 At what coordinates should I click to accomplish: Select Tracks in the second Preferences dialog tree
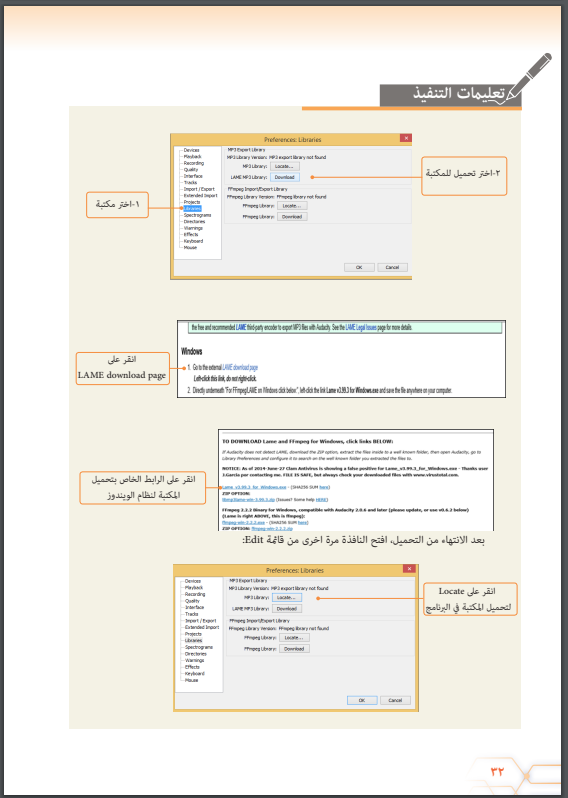(x=192, y=614)
